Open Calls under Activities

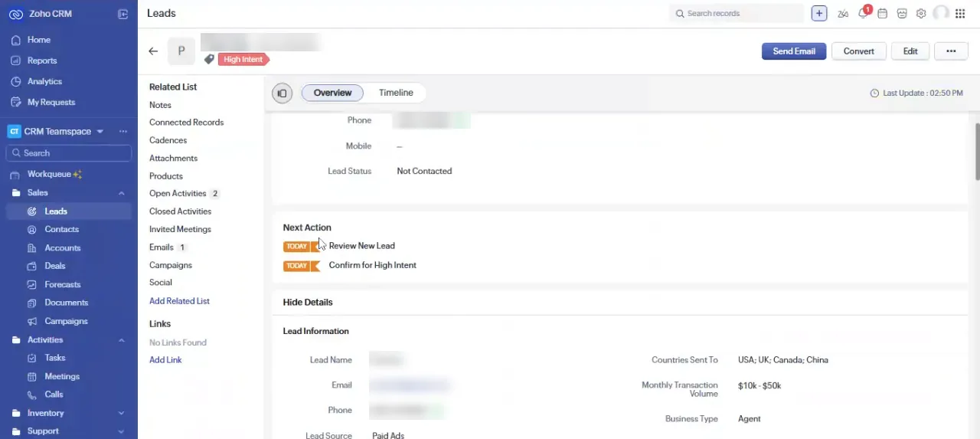pos(54,395)
